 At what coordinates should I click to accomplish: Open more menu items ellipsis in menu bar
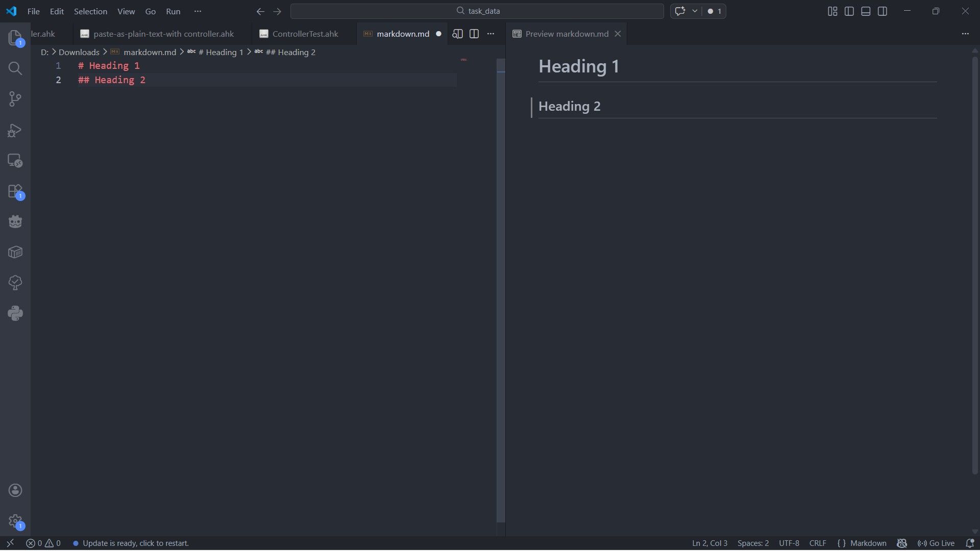[198, 11]
